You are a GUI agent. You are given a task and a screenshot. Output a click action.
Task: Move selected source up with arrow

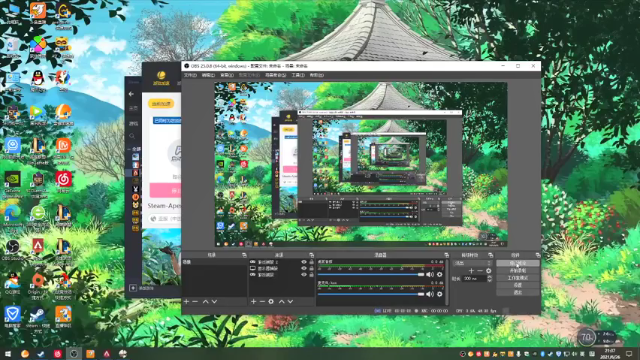[x=282, y=302]
